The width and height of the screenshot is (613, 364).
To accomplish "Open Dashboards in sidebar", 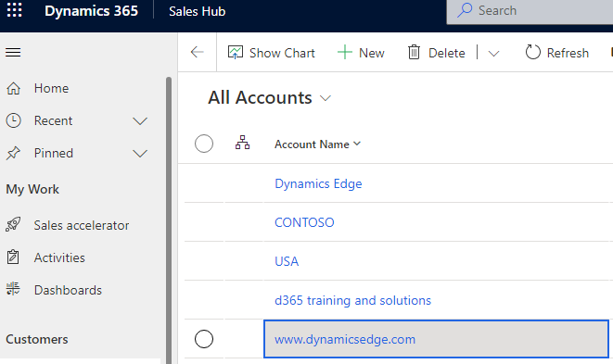I will tap(68, 290).
